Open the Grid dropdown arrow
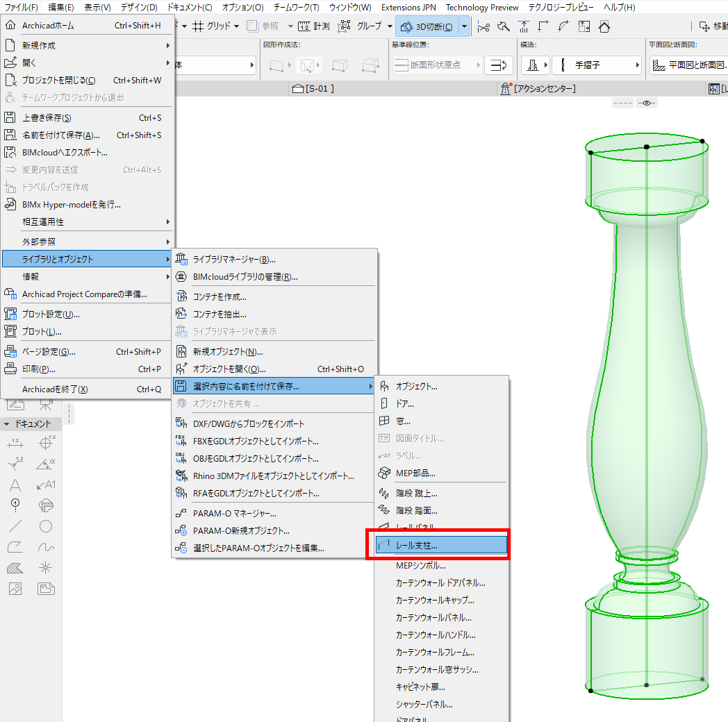Viewport: 728px width, 722px height. pos(236,26)
